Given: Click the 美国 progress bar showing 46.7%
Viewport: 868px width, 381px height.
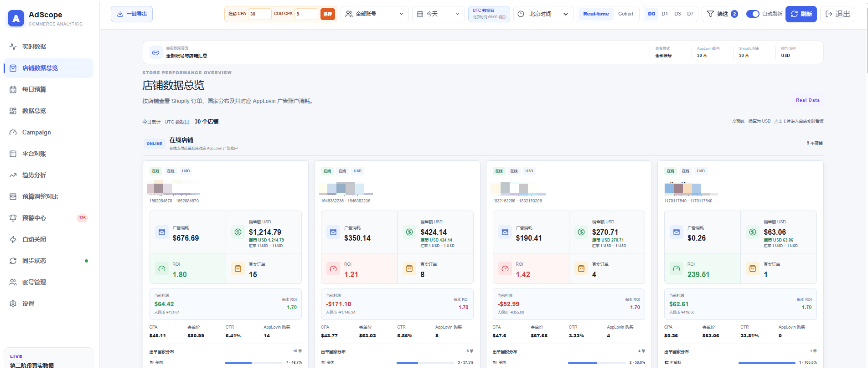Looking at the screenshot, I should [253, 363].
